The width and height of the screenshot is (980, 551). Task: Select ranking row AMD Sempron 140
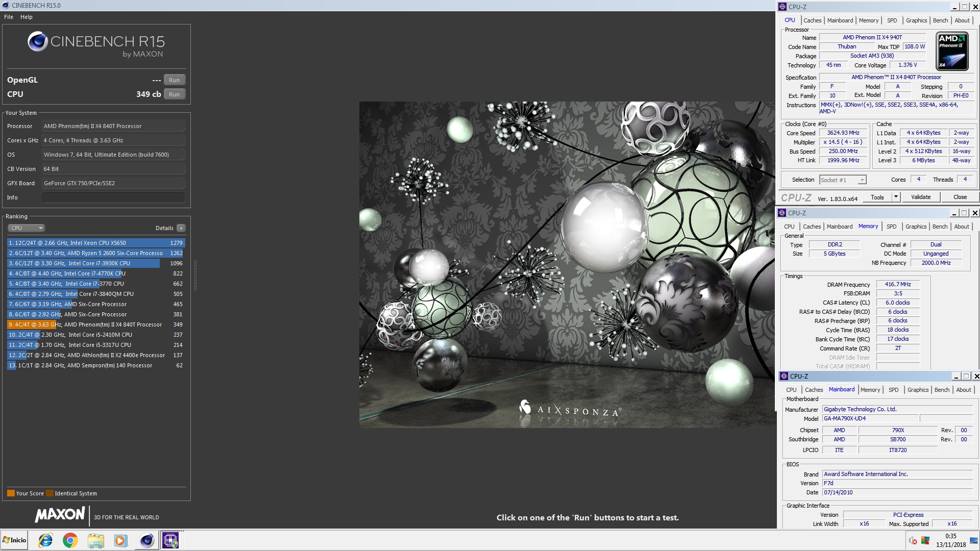click(x=96, y=365)
